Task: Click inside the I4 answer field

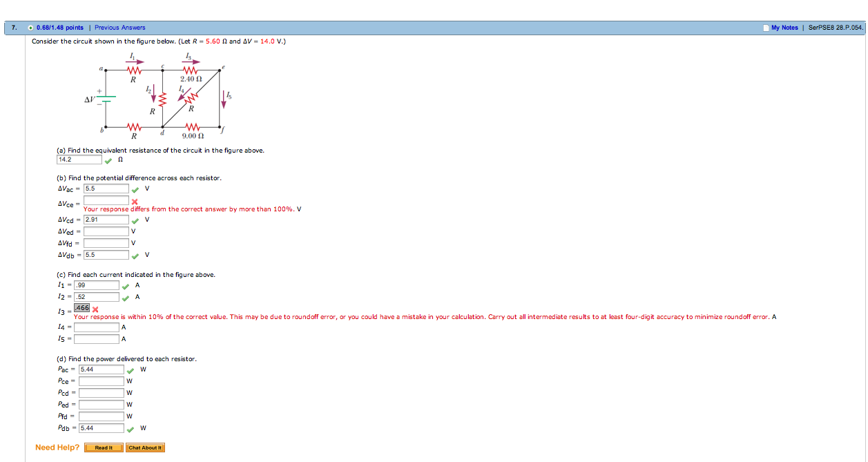Action: [98, 327]
